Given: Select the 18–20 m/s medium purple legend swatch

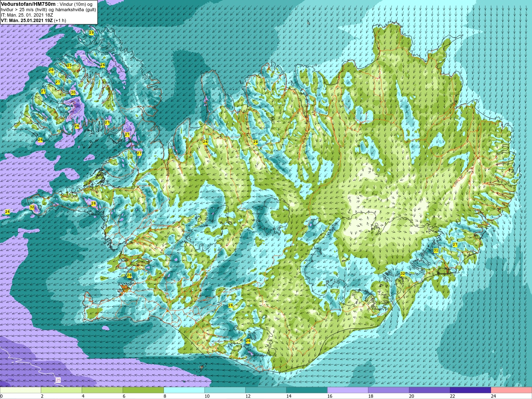Looking at the screenshot, I should [x=389, y=390].
